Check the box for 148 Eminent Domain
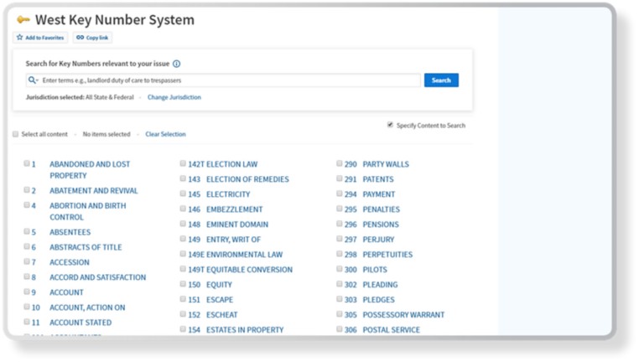644x362 pixels. coord(183,224)
